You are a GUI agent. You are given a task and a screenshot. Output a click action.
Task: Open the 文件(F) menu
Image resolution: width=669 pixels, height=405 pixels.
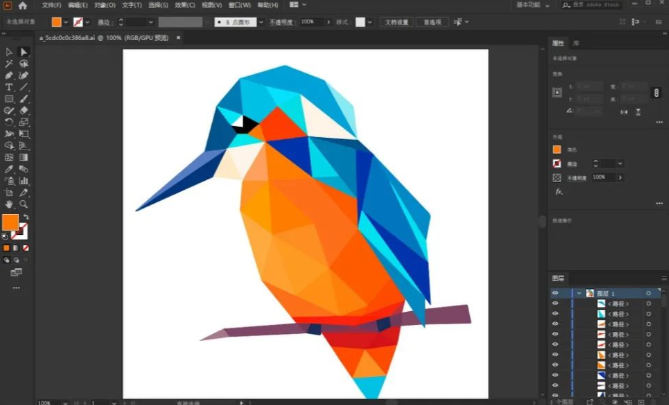click(x=52, y=5)
